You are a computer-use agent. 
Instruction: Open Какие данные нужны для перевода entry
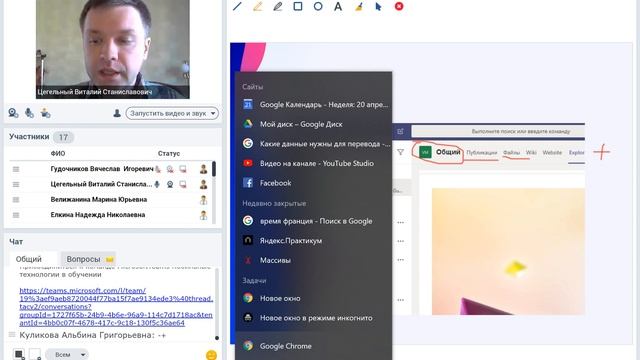coord(314,144)
